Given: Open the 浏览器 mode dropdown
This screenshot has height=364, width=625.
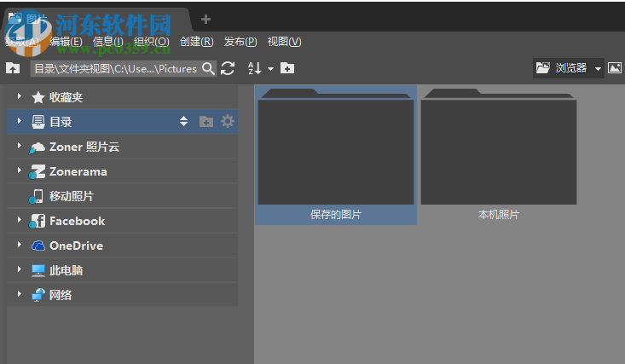Looking at the screenshot, I should tap(598, 68).
